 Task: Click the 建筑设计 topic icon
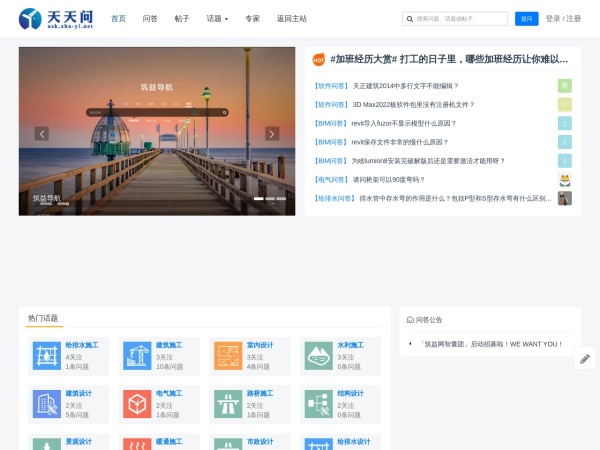(x=47, y=404)
